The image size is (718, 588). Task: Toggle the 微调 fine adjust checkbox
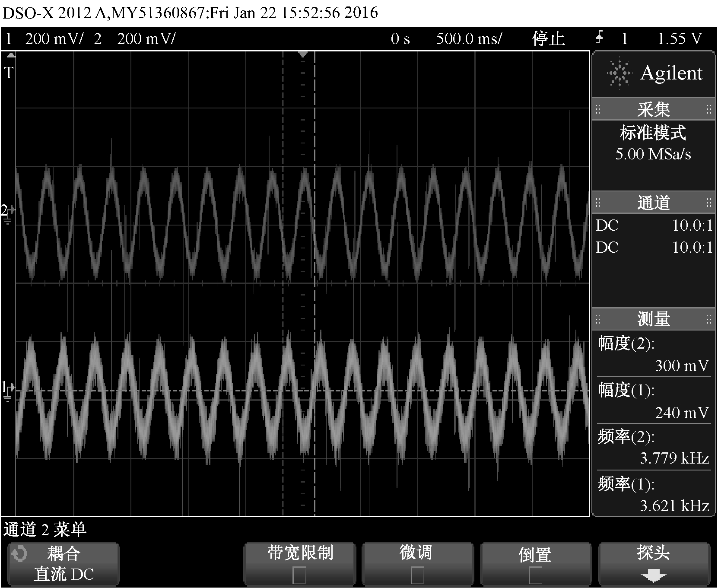coord(417,575)
